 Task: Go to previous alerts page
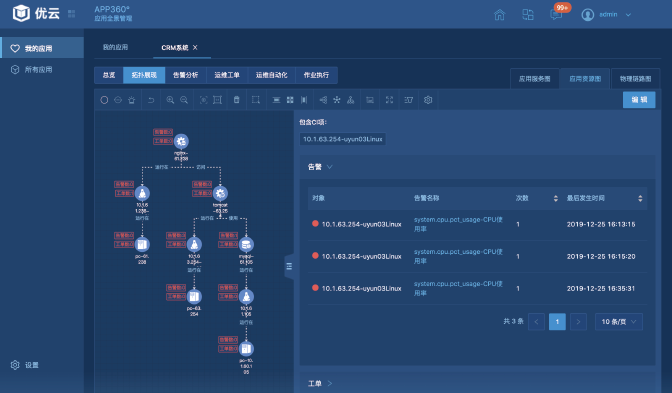coord(536,321)
